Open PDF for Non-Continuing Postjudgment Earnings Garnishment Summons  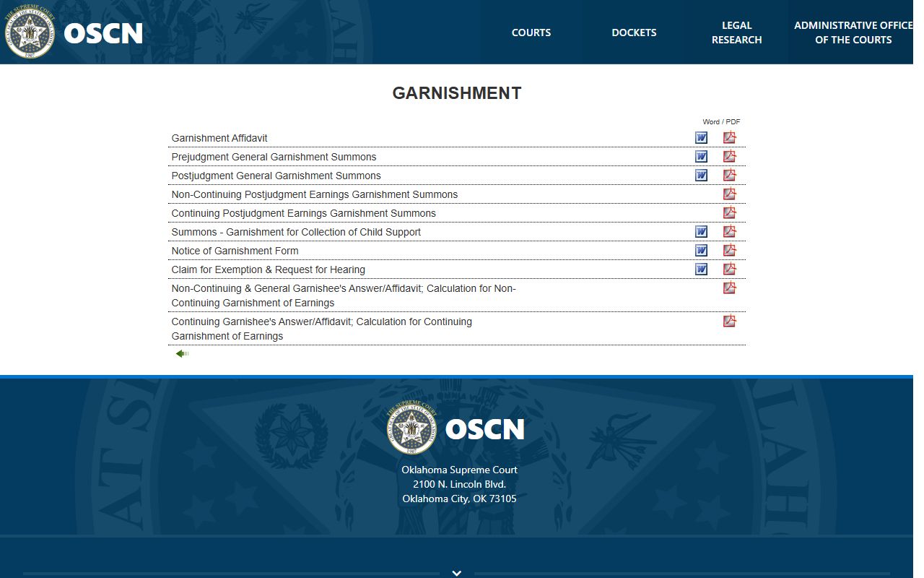pyautogui.click(x=730, y=194)
